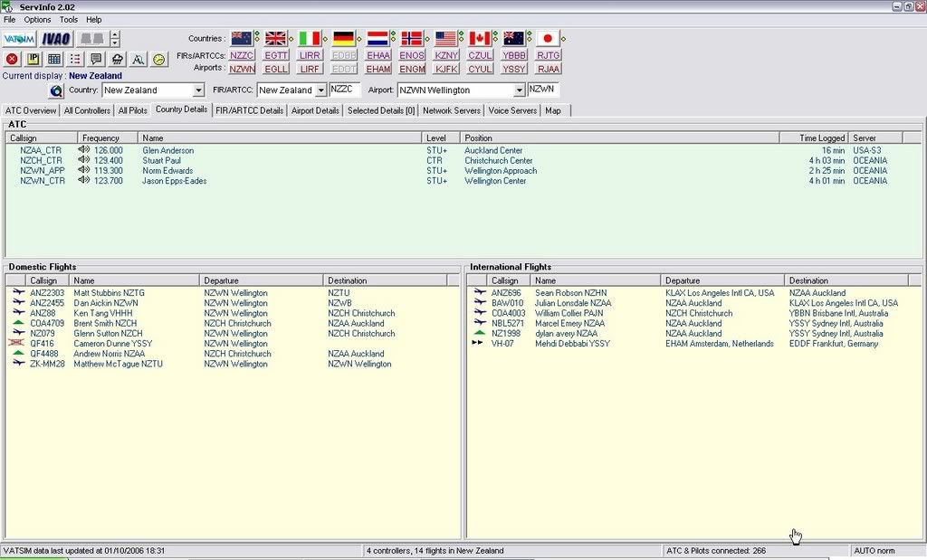Open the Options menu
Viewport: 927px width, 560px height.
(x=37, y=19)
